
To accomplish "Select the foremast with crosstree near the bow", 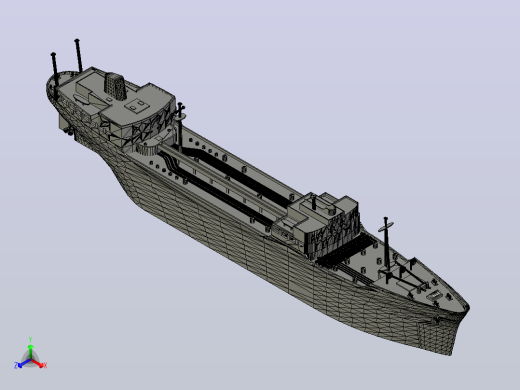I will [x=386, y=243].
